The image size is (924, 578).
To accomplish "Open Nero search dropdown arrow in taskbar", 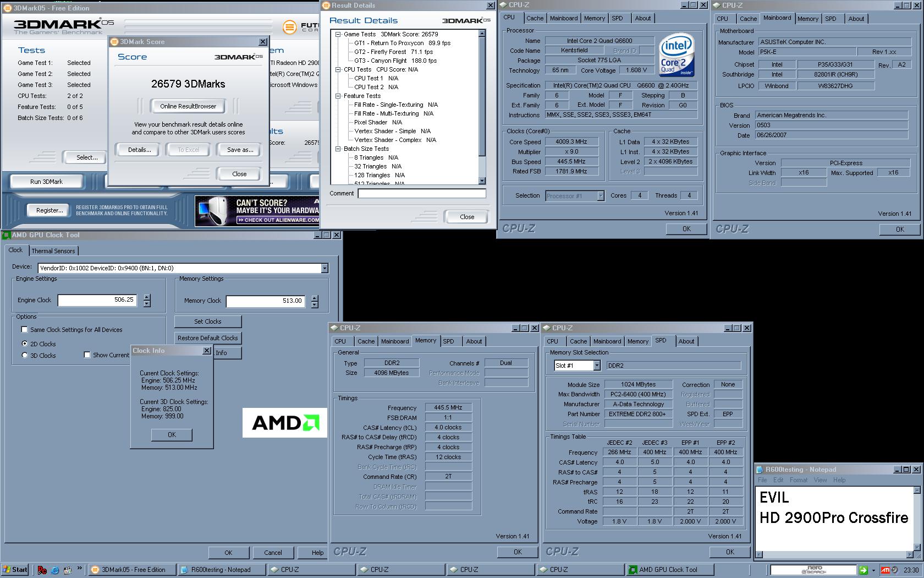I will [x=873, y=570].
